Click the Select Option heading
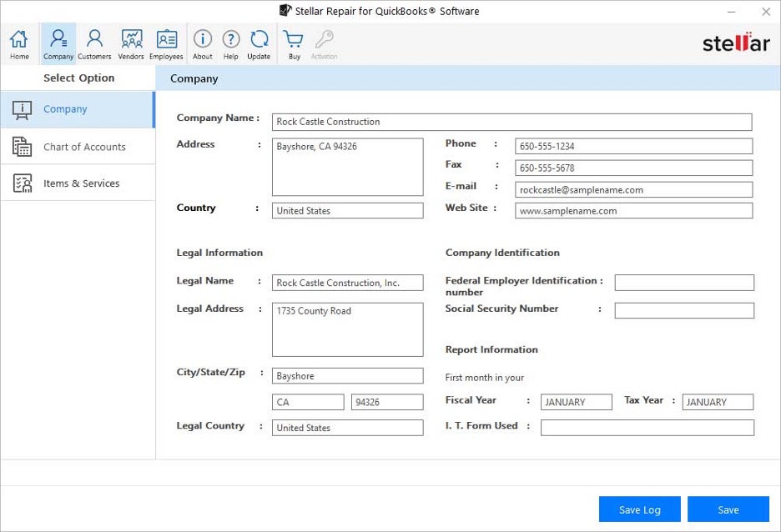This screenshot has height=532, width=781. (78, 78)
